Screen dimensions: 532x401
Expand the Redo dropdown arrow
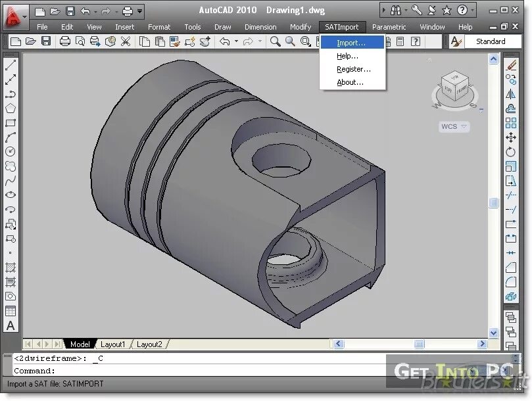[259, 41]
